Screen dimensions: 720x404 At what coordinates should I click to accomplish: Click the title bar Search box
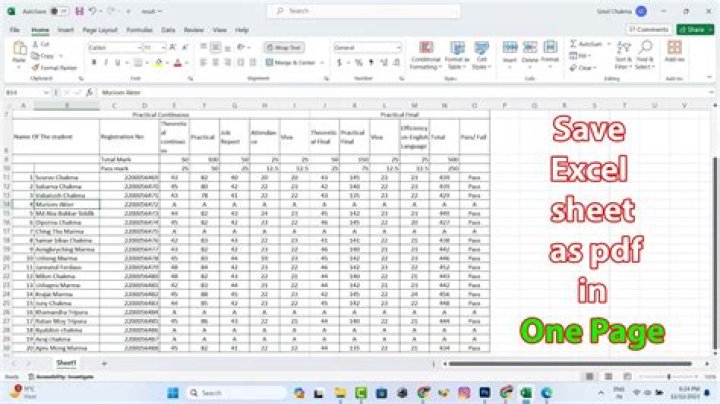[364, 11]
